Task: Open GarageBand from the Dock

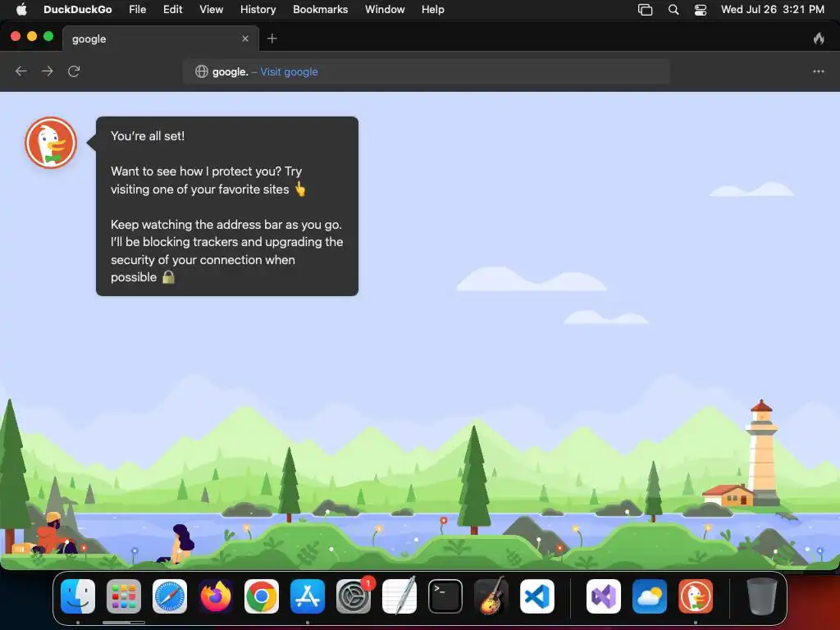Action: click(x=491, y=596)
